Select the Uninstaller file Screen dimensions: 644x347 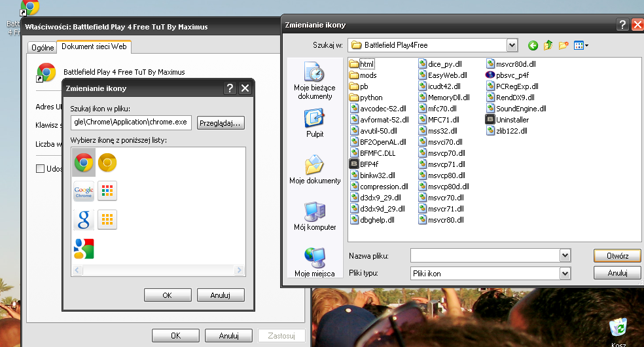(x=507, y=120)
